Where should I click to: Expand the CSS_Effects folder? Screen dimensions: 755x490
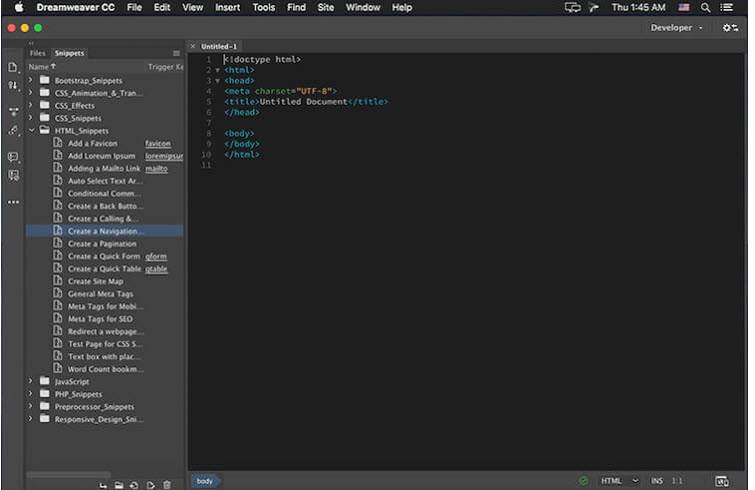[x=31, y=104]
